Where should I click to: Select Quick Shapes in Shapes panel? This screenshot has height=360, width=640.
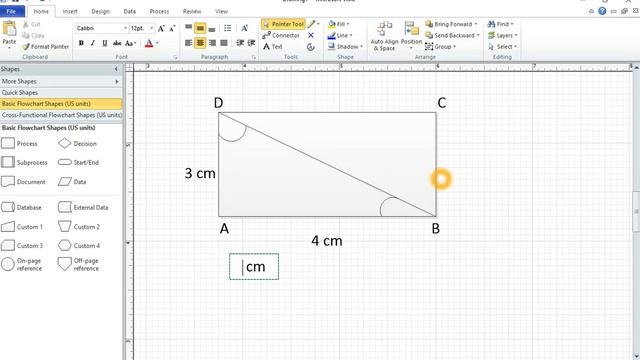pyautogui.click(x=61, y=93)
